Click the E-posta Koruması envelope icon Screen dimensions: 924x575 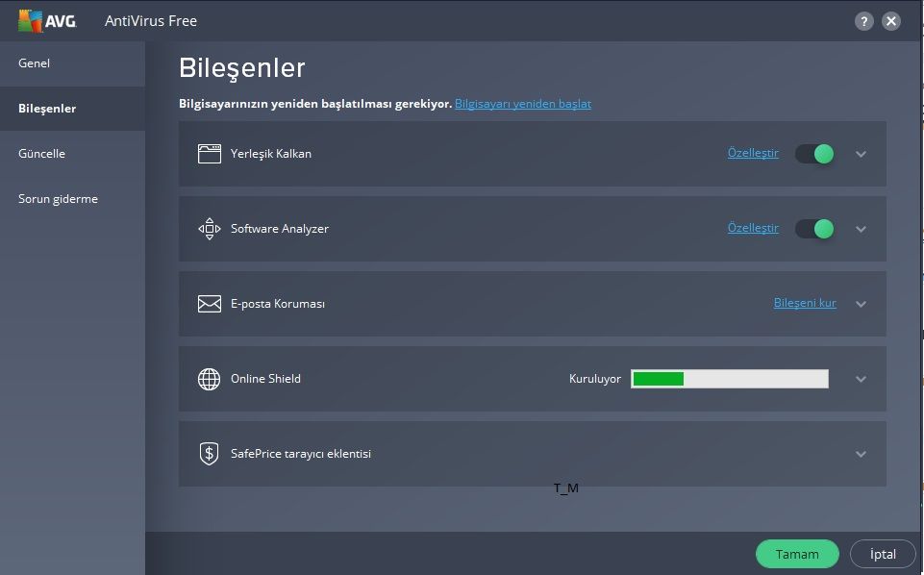click(210, 304)
